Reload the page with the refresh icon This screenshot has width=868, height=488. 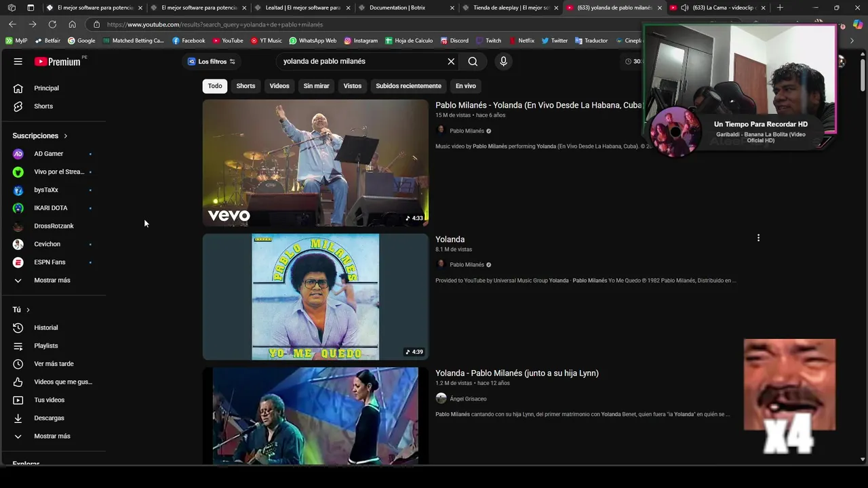point(52,24)
